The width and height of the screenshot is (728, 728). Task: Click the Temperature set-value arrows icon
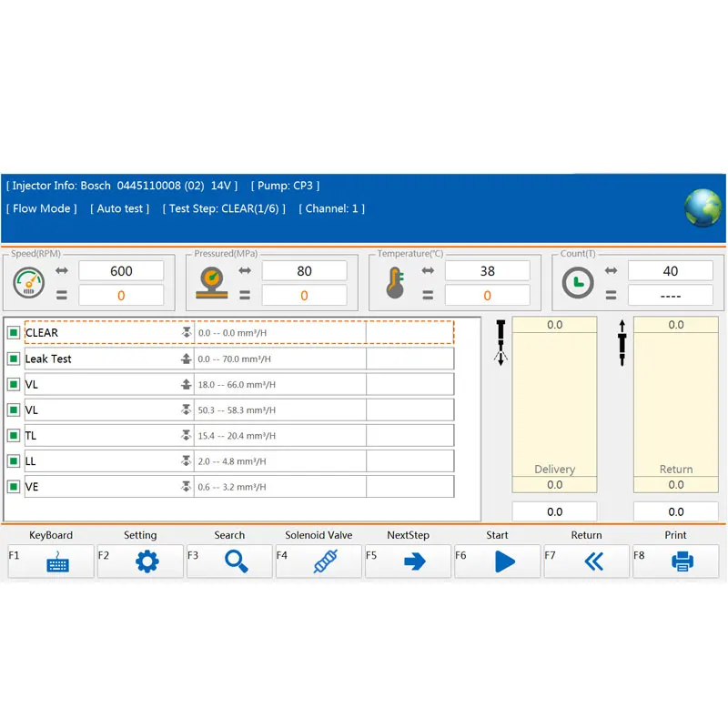(428, 270)
